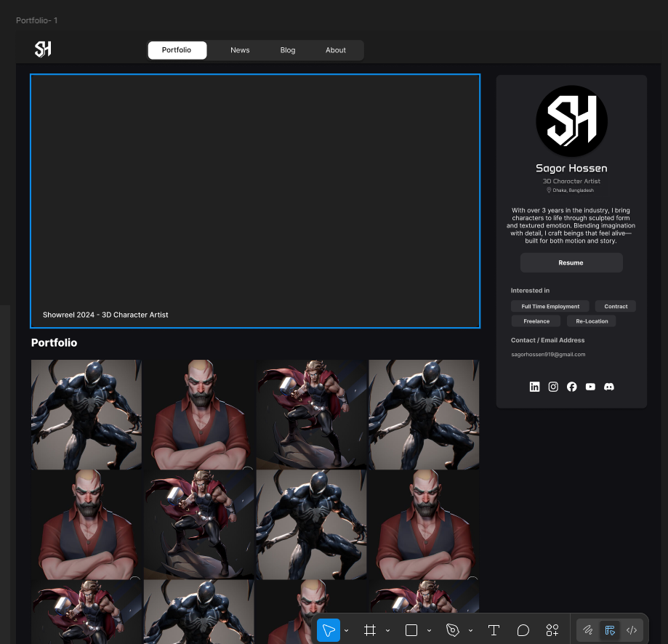Expand the shape tools dropdown arrow

point(430,630)
